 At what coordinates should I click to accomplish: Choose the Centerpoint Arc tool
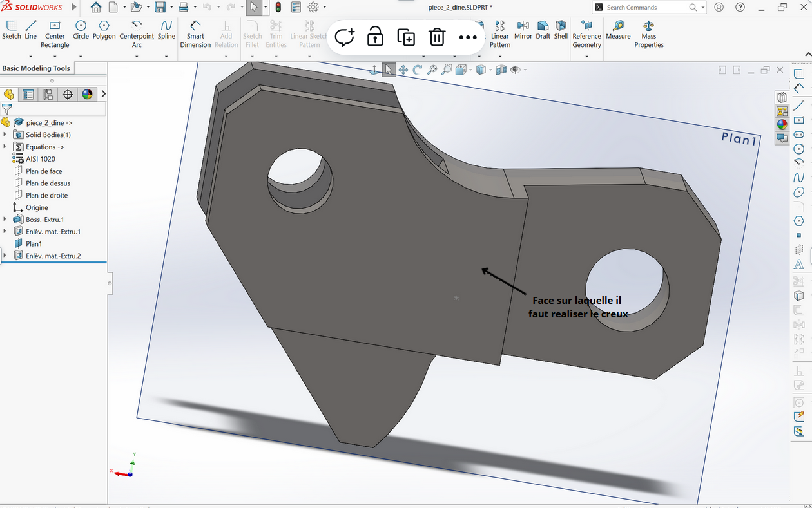point(137,34)
